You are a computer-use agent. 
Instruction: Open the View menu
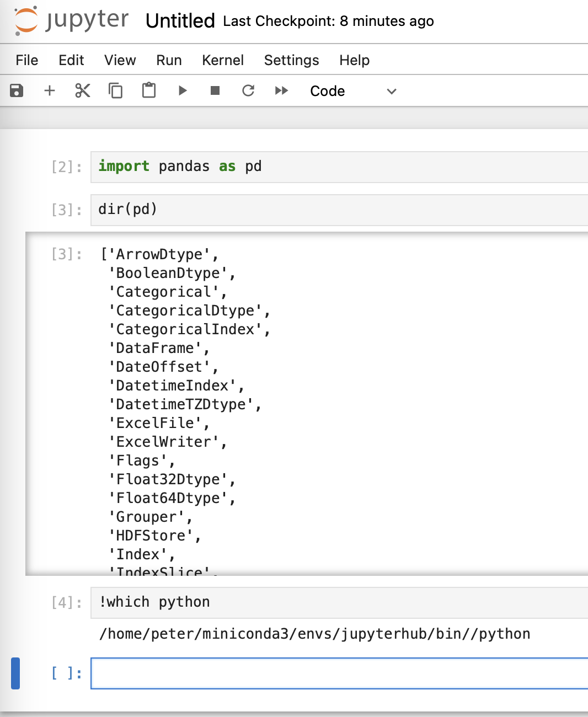(120, 60)
